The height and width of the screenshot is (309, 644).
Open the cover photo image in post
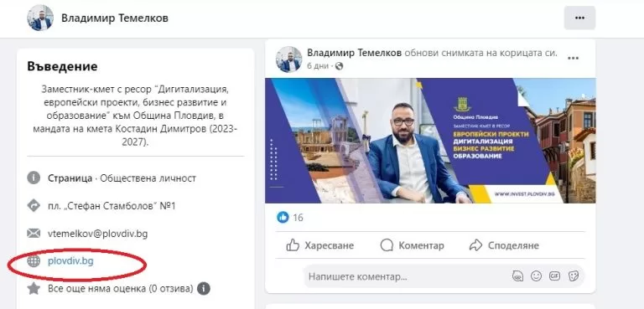430,141
